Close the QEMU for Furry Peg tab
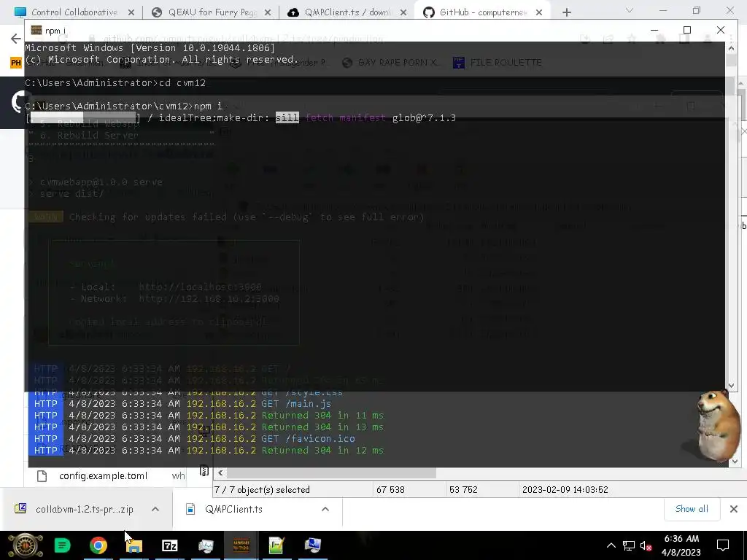747x560 pixels. (x=268, y=12)
